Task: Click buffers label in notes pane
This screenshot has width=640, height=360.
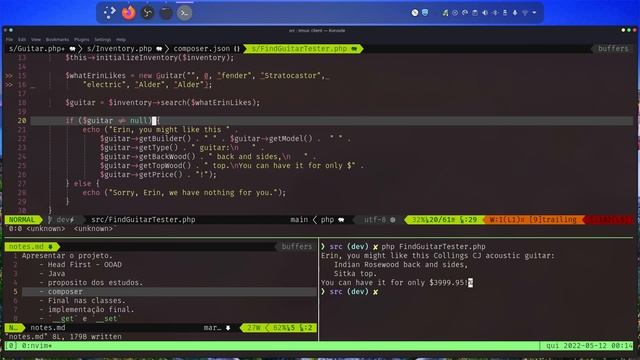Action: click(x=297, y=247)
